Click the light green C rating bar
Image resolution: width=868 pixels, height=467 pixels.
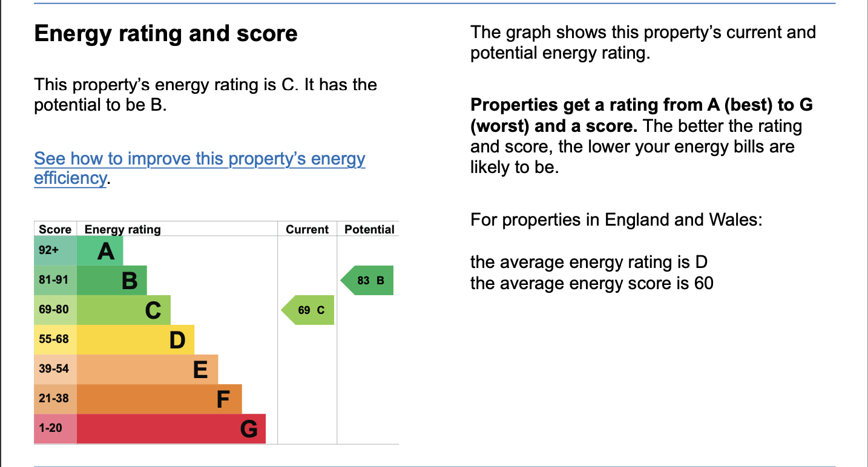tap(123, 310)
